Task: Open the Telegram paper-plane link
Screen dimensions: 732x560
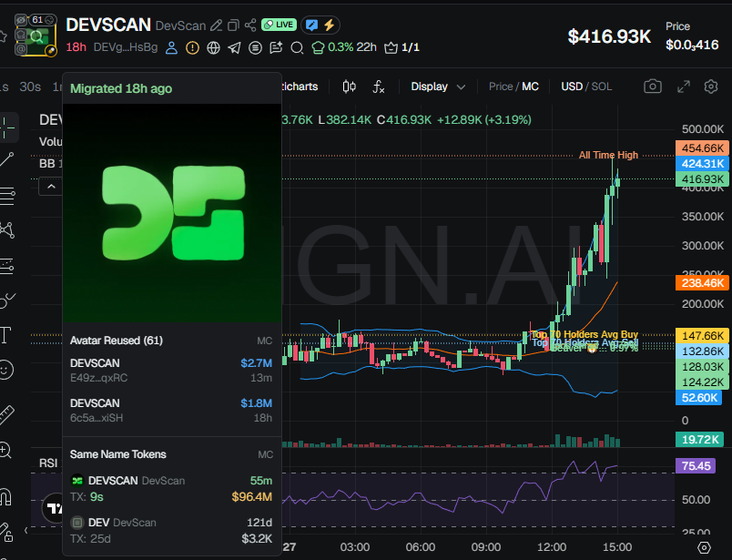Action: click(x=234, y=47)
